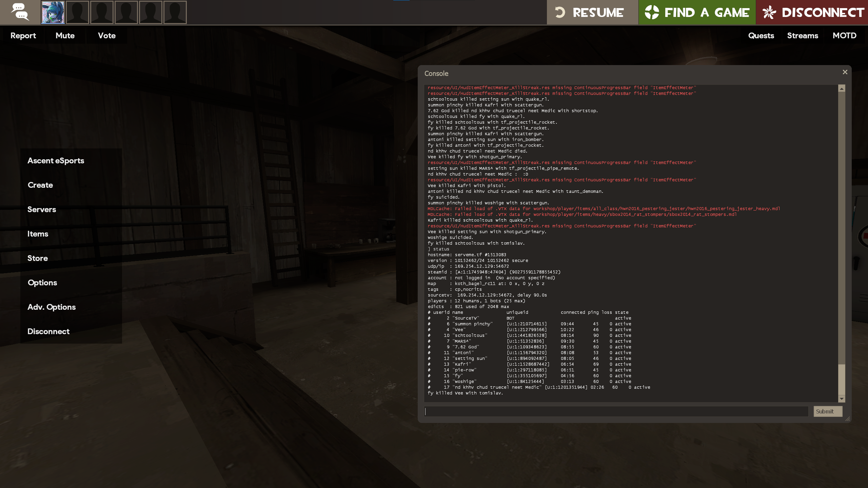Click the console resize grip corner
The height and width of the screenshot is (488, 868).
[x=847, y=419]
